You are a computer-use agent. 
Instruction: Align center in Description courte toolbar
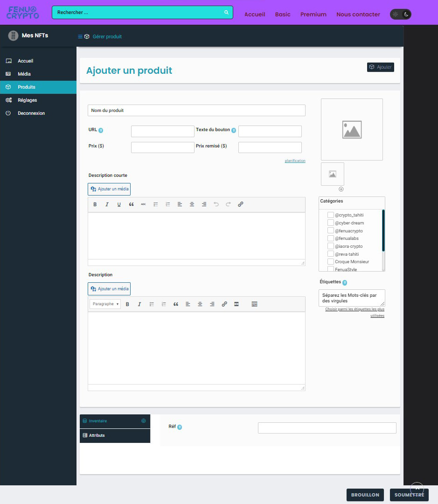(x=192, y=204)
